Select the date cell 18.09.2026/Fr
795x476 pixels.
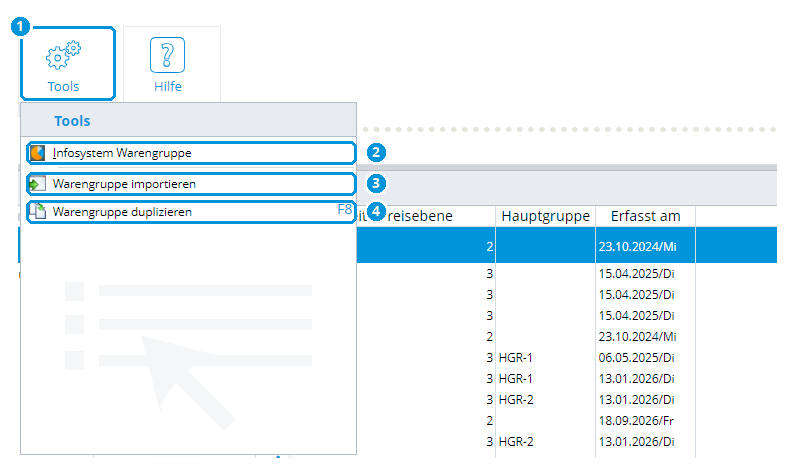coord(636,421)
